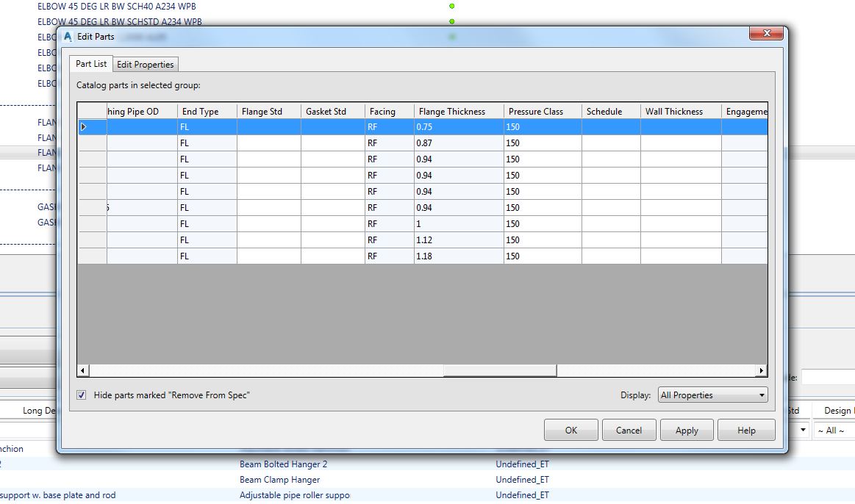The height and width of the screenshot is (504, 855).
Task: Select "Adjustable pipe roller suppo" entry in background
Action: 295,494
